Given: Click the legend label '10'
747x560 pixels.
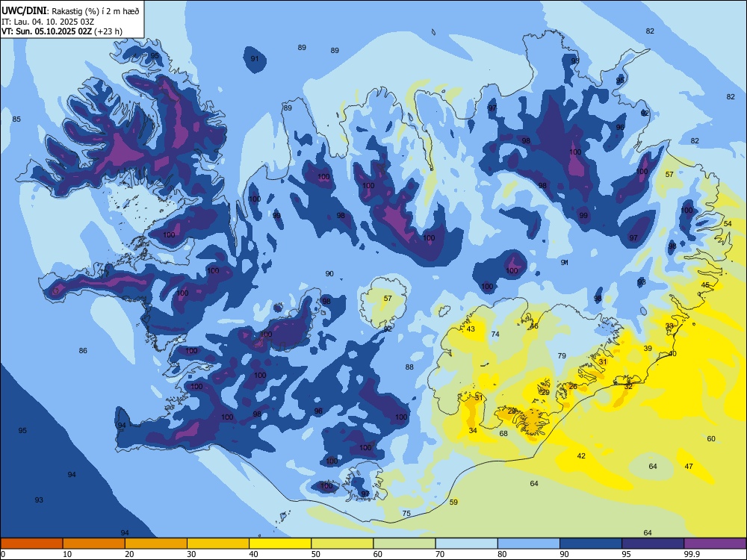Looking at the screenshot, I should pos(67,554).
